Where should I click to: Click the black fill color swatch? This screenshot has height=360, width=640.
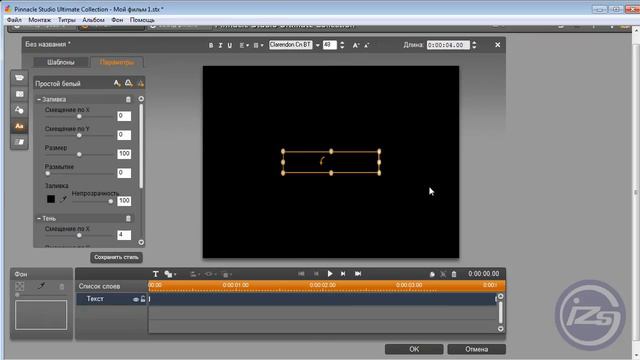pos(51,199)
